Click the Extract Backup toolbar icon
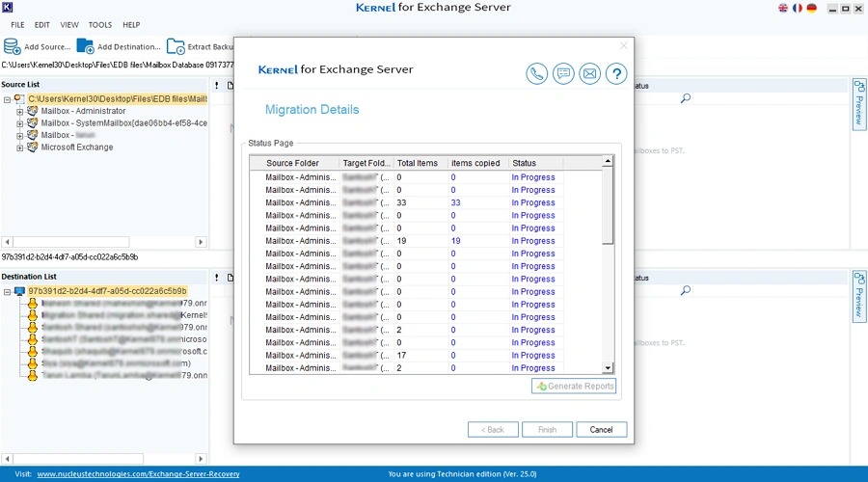The height and width of the screenshot is (482, 868). pyautogui.click(x=176, y=46)
